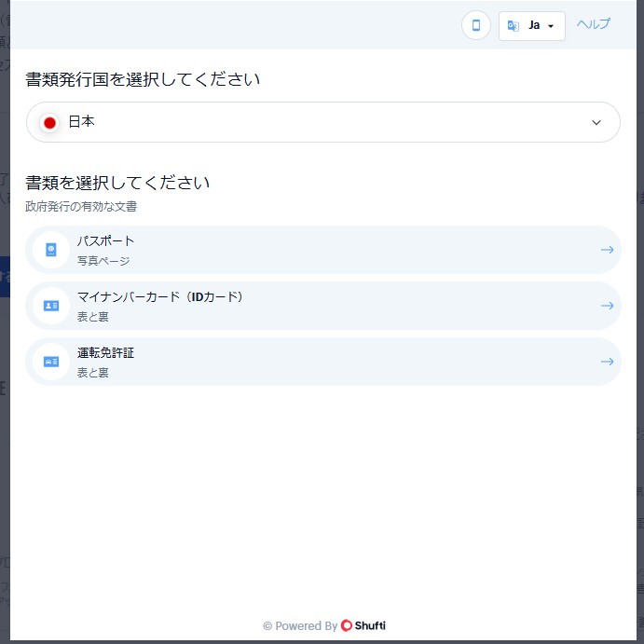
Task: Expand the 日本 country dropdown
Action: pyautogui.click(x=322, y=122)
